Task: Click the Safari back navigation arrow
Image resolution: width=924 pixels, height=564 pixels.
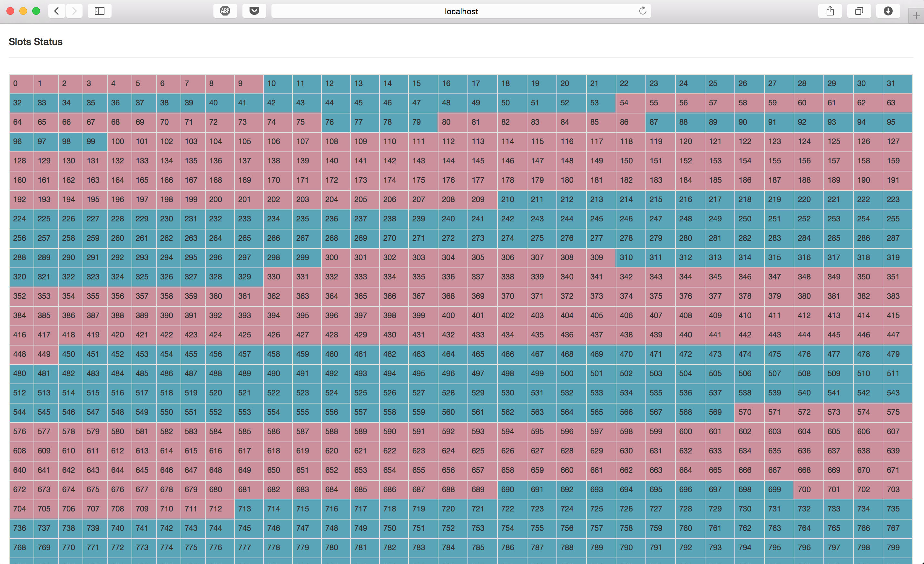Action: tap(57, 11)
